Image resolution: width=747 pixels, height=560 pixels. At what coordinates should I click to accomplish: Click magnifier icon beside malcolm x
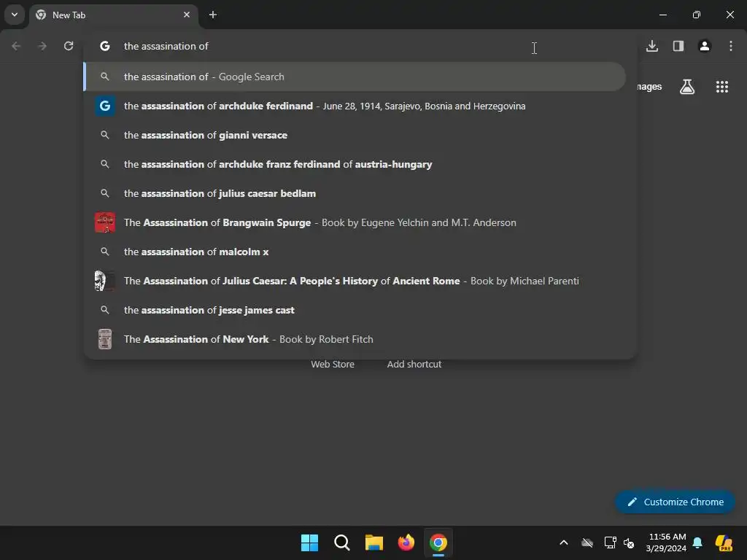(105, 252)
